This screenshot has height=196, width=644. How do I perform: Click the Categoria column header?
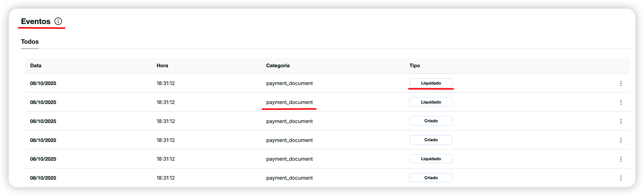pos(278,66)
